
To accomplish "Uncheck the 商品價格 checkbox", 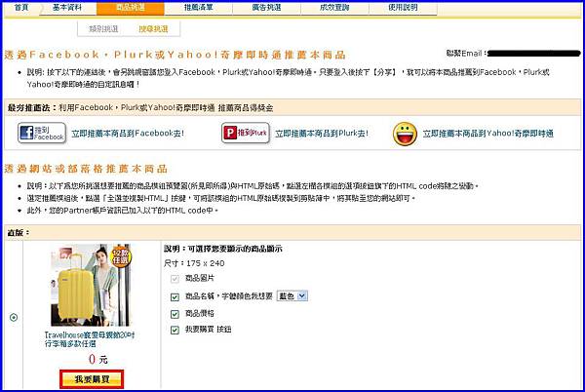I will (175, 314).
